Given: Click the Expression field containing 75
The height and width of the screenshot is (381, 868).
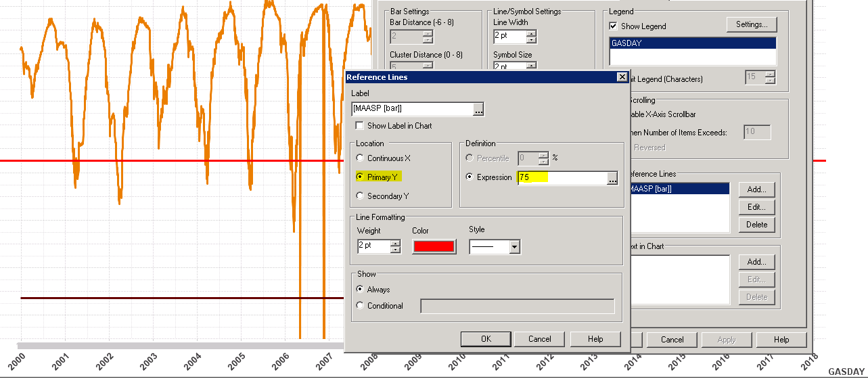Looking at the screenshot, I should point(562,178).
